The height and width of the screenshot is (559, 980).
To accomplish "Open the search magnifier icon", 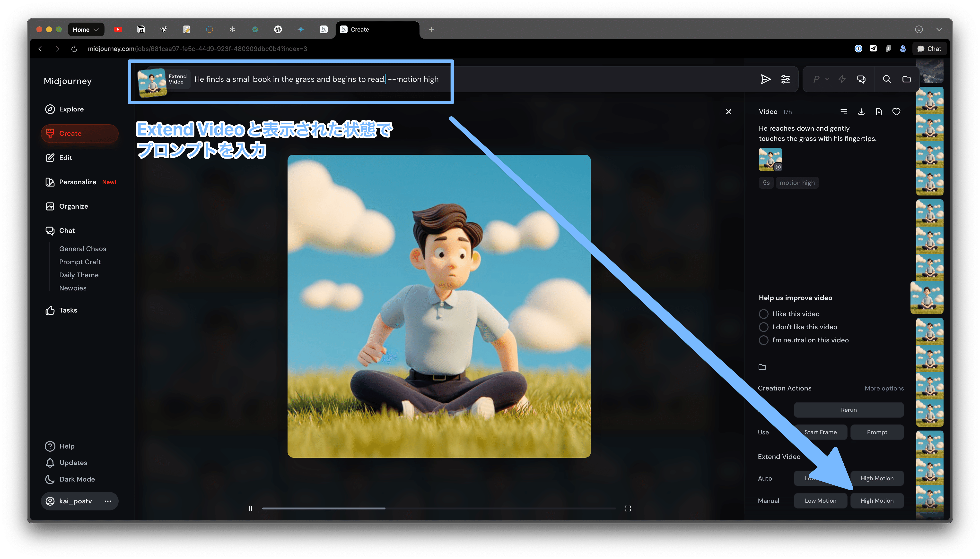I will pos(887,79).
